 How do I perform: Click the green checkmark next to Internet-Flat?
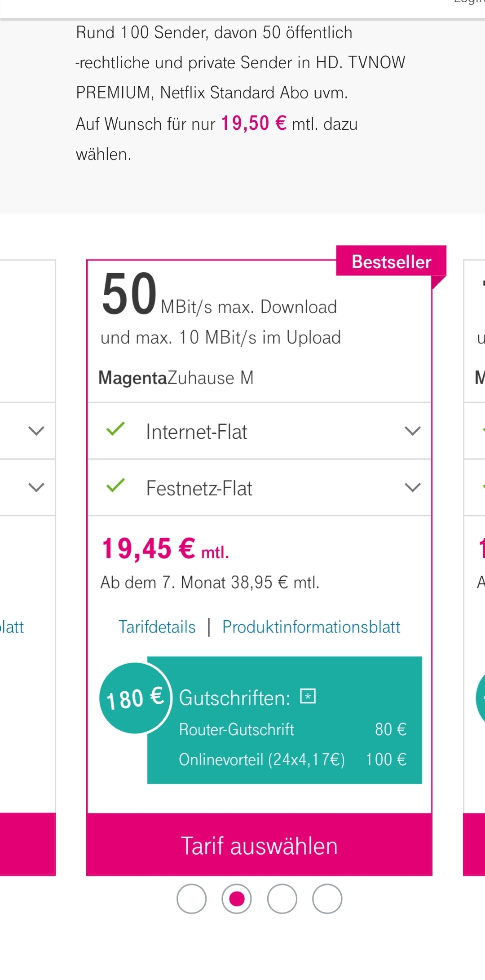click(115, 429)
